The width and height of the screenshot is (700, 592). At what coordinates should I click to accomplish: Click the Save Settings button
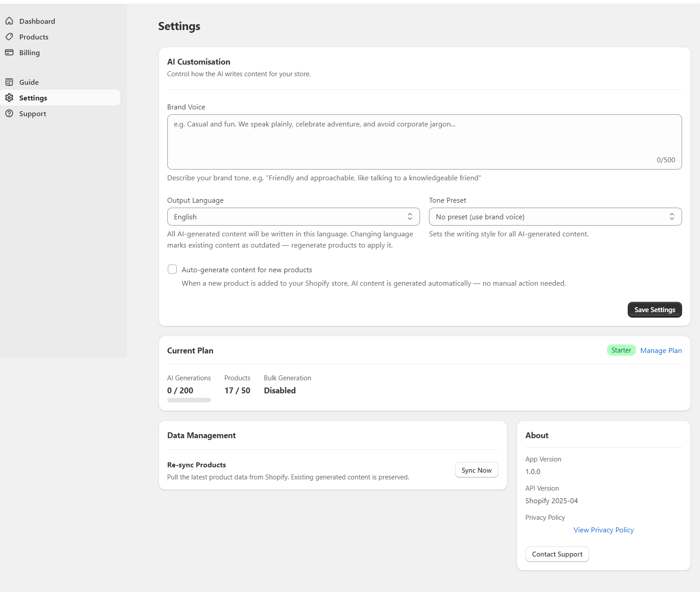pyautogui.click(x=655, y=309)
